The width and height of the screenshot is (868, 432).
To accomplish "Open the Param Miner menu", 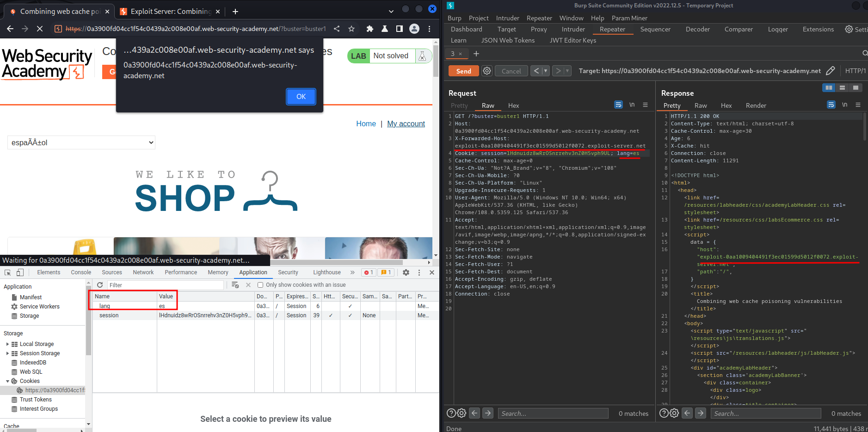I will pyautogui.click(x=629, y=18).
